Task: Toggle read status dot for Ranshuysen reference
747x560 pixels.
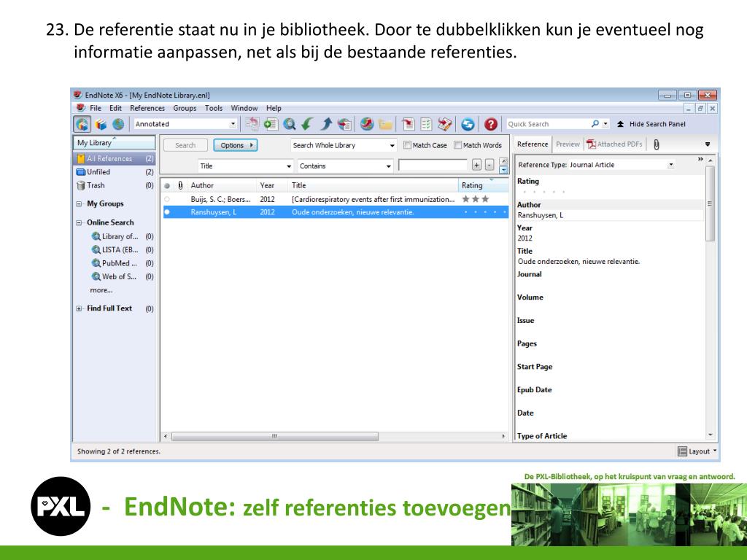Action: pos(167,212)
